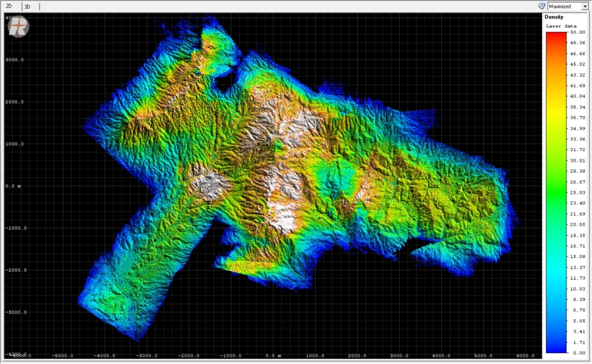The height and width of the screenshot is (364, 592).
Task: Click the north indicator on the compass widget
Action: coord(17,18)
